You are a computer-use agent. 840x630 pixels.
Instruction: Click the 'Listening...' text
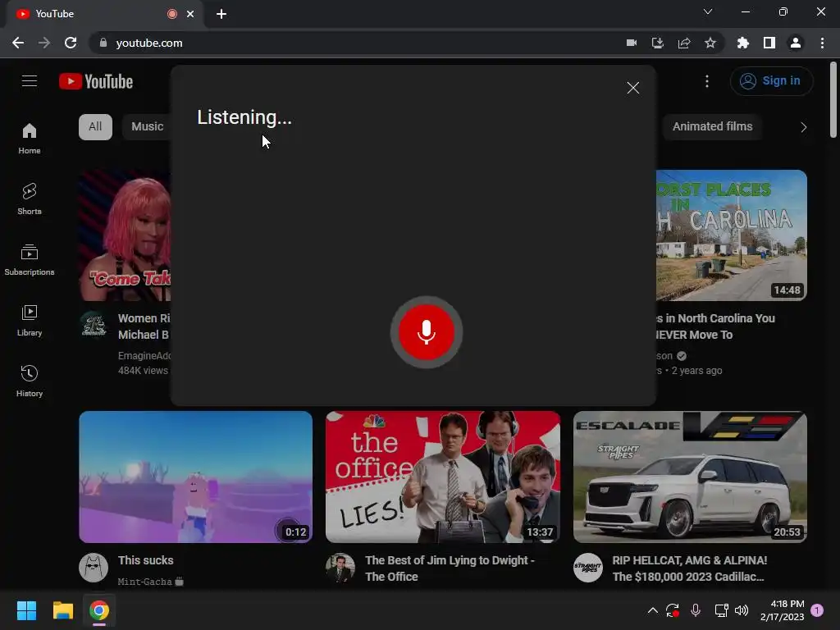(244, 116)
